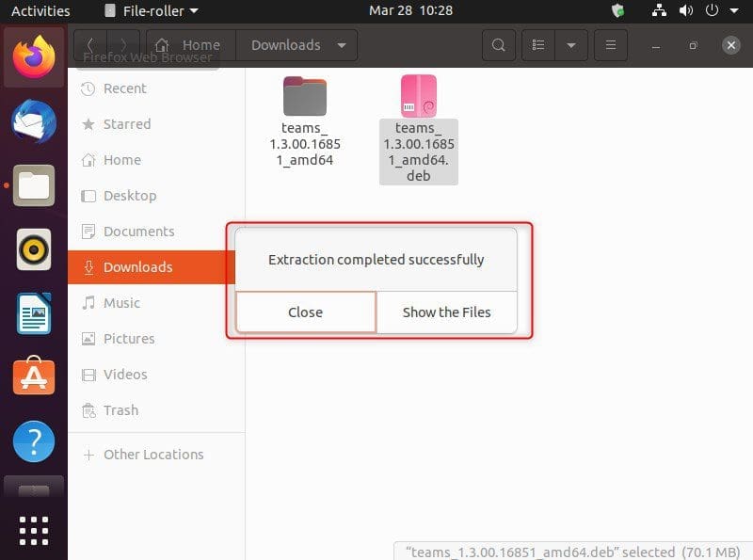This screenshot has width=753, height=560.
Task: Launch Thunderbird Mail from the dock
Action: 34,122
